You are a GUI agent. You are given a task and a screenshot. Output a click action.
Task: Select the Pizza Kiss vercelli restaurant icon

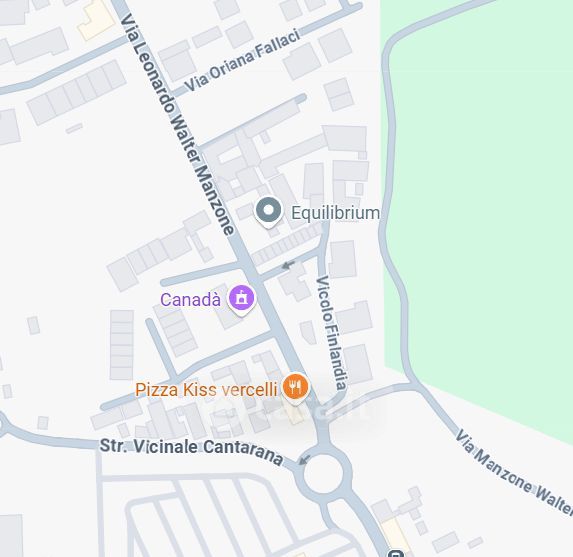pos(296,388)
